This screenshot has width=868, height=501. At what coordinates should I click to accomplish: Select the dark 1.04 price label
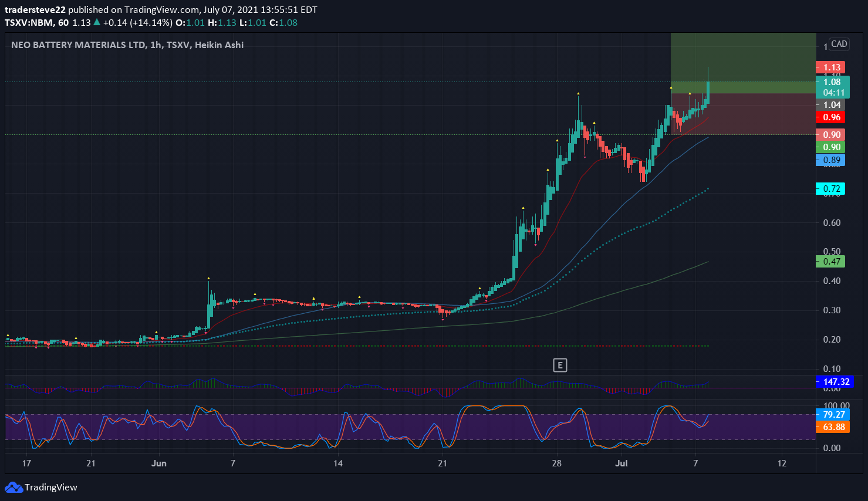[830, 105]
